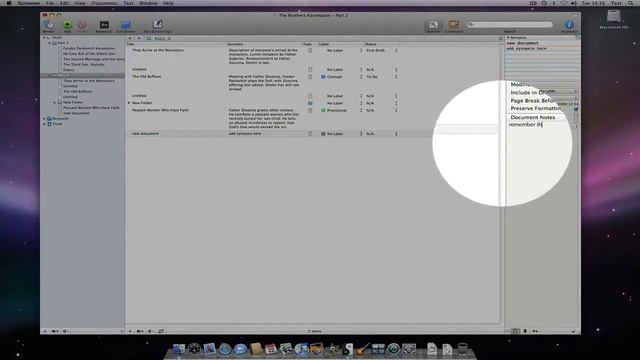Select 'He Gets Rid of His Eldest Son' in binder

[89, 53]
